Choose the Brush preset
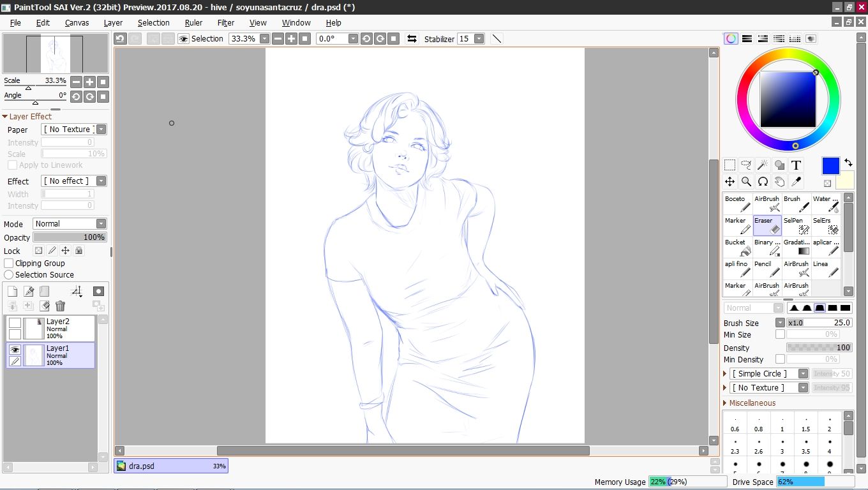 point(796,204)
